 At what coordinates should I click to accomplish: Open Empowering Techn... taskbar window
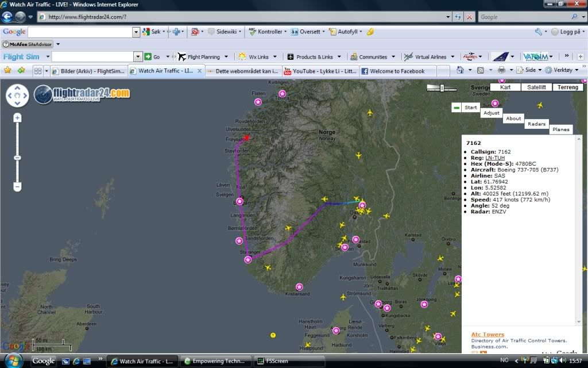coord(215,361)
